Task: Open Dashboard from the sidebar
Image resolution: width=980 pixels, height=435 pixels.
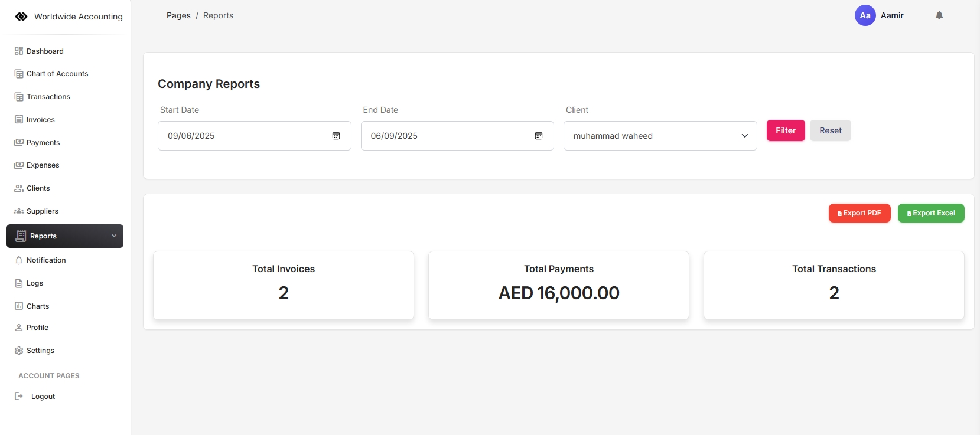Action: point(45,51)
